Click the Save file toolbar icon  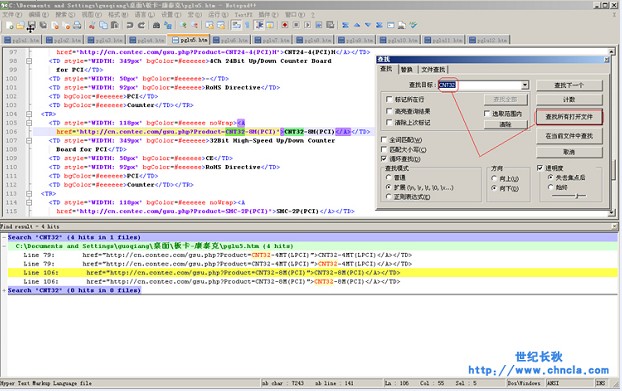pos(31,25)
